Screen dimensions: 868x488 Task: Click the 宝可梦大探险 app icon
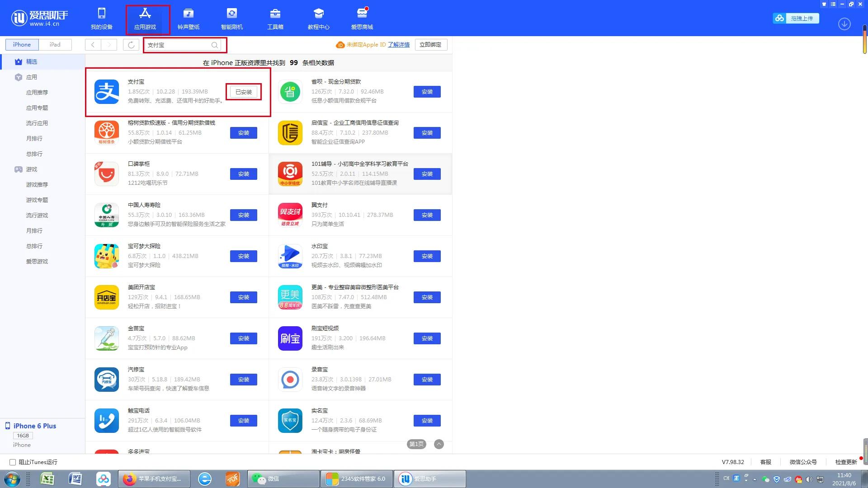[x=107, y=256]
